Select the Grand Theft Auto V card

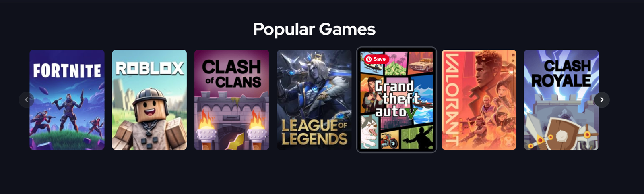tap(396, 100)
